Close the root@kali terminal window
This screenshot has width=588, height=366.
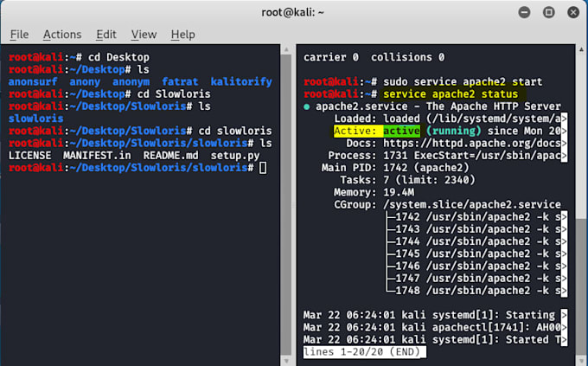573,12
